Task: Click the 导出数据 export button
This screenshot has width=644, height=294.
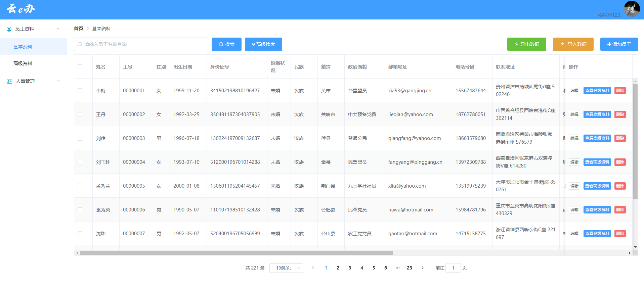Action: tap(527, 44)
